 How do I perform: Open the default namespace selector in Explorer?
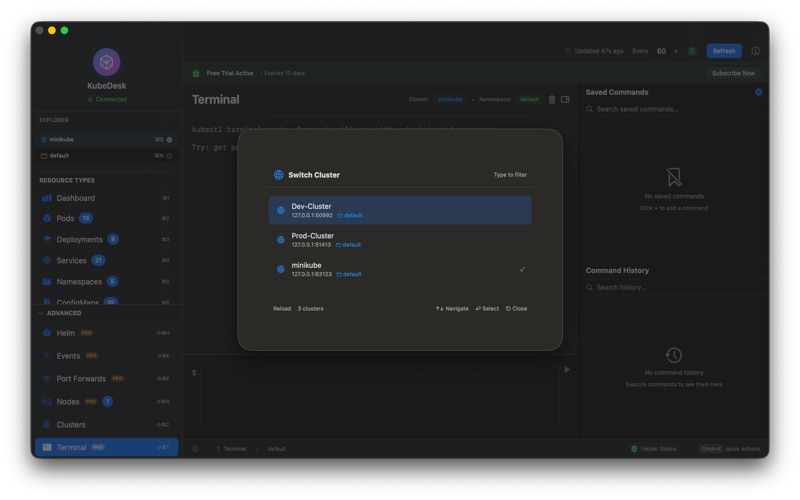(x=106, y=156)
